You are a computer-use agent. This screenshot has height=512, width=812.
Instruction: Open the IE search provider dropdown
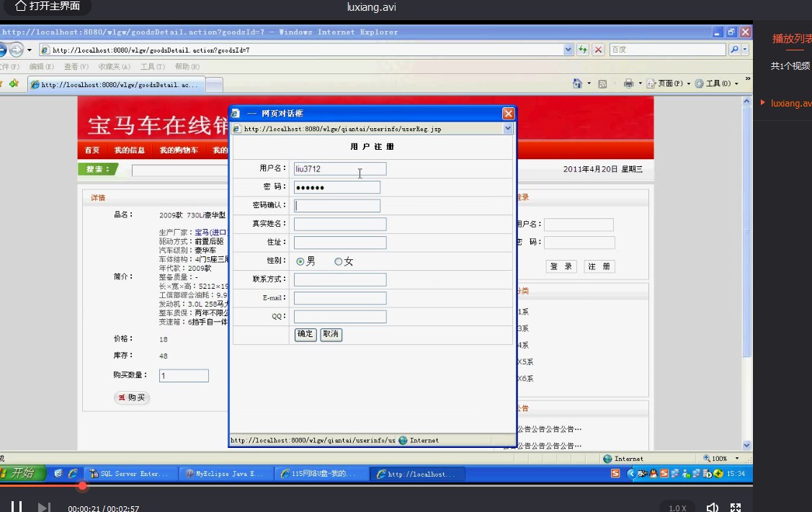click(745, 50)
